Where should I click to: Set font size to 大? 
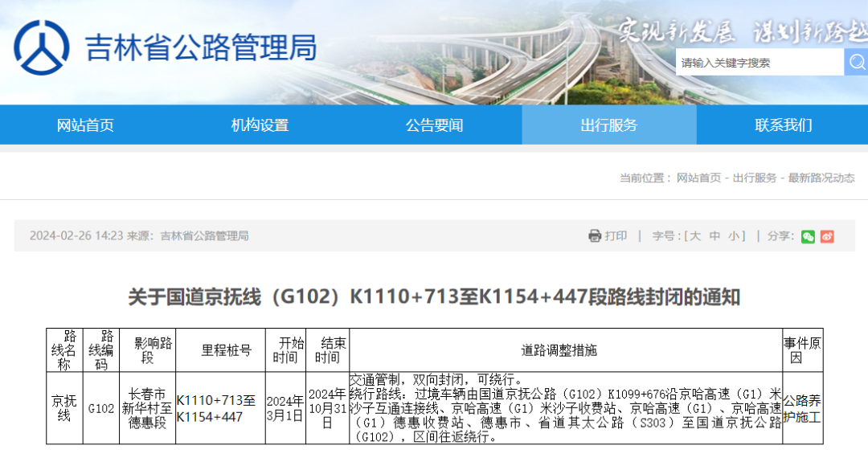[695, 235]
